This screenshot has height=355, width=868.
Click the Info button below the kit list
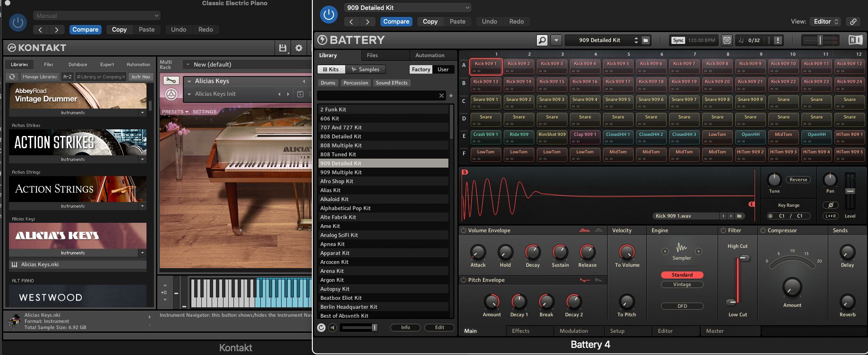click(405, 328)
